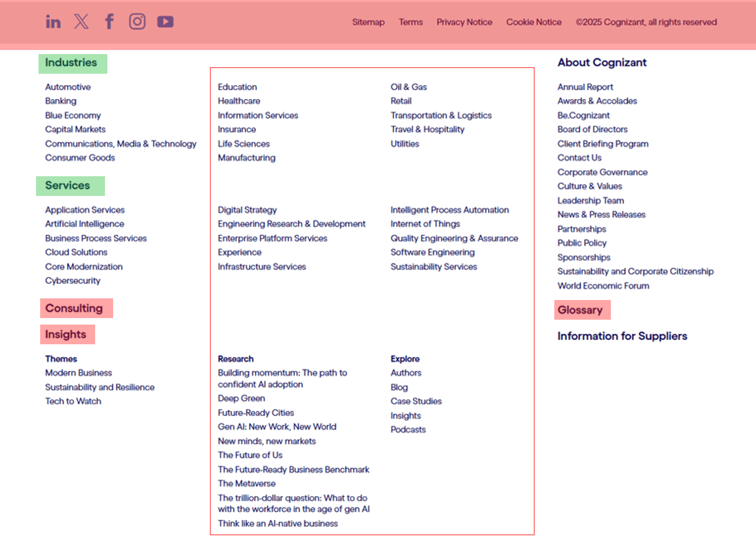Select The Metaverse research link
Viewport: 756px width, 541px height.
[247, 484]
